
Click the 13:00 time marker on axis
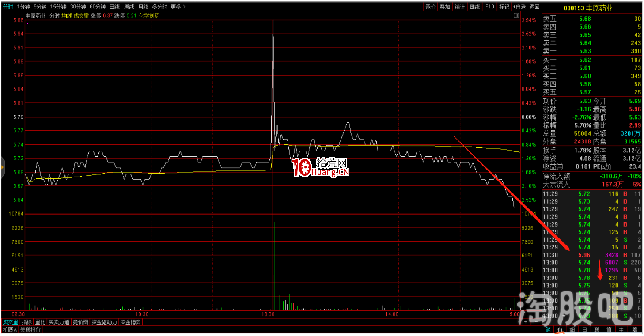(268, 315)
